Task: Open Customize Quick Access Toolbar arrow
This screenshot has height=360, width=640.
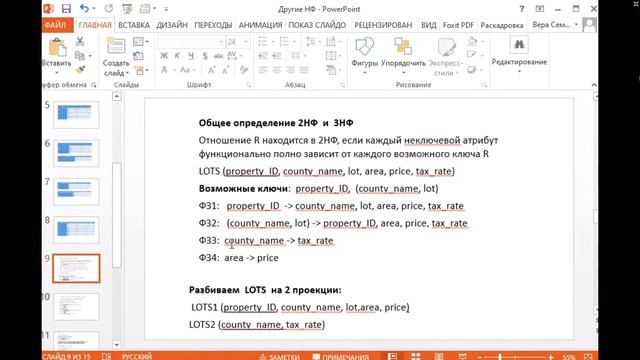Action: coord(166,9)
